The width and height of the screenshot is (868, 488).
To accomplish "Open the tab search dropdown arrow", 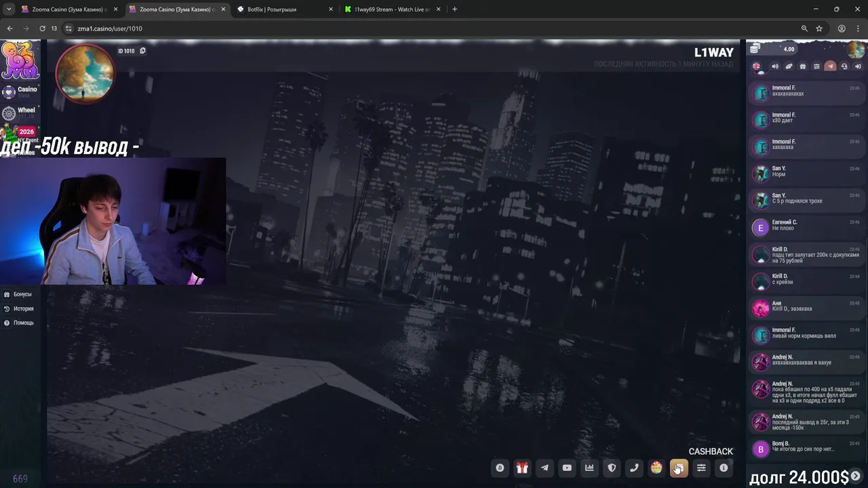I will [x=8, y=9].
